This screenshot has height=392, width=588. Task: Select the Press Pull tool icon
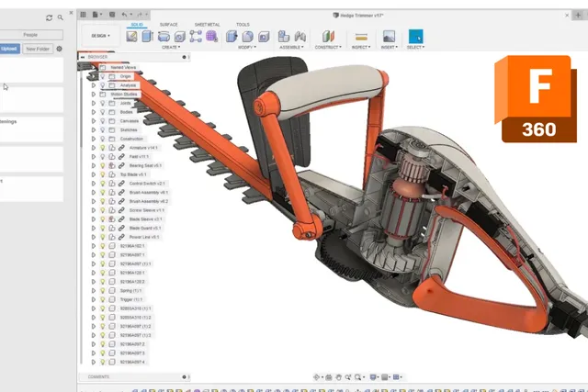(232, 37)
